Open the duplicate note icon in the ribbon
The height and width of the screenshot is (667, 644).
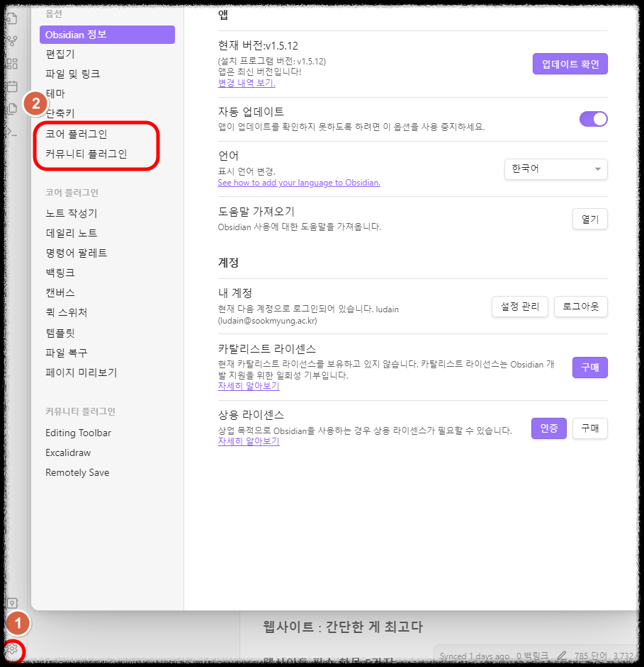[x=11, y=108]
